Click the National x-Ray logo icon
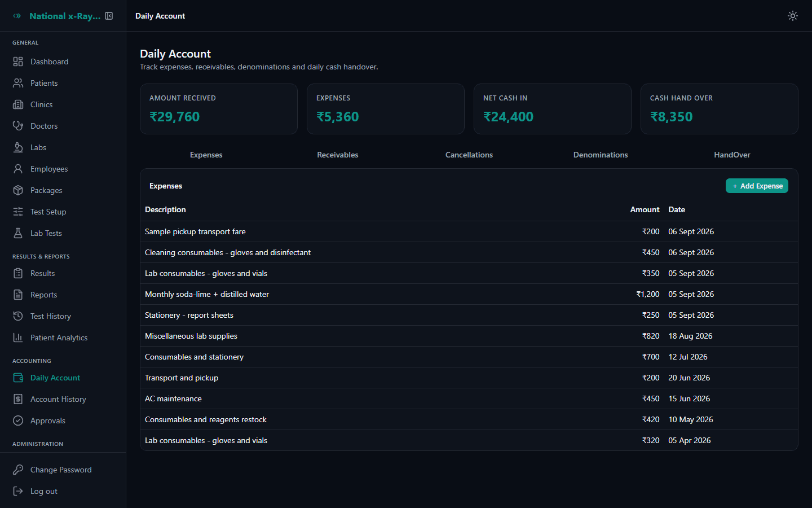 tap(17, 16)
